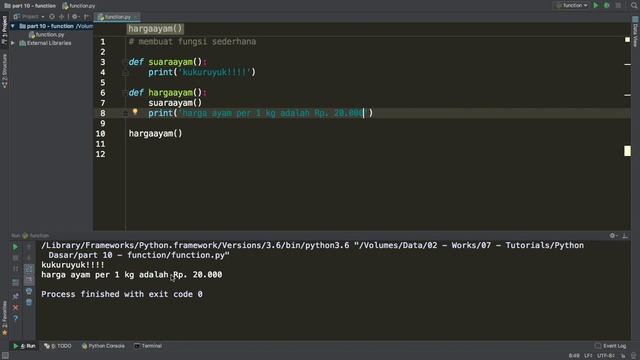Toggle soft-wrap in Run console
Image resolution: width=640 pixels, height=360 pixels.
(x=29, y=269)
